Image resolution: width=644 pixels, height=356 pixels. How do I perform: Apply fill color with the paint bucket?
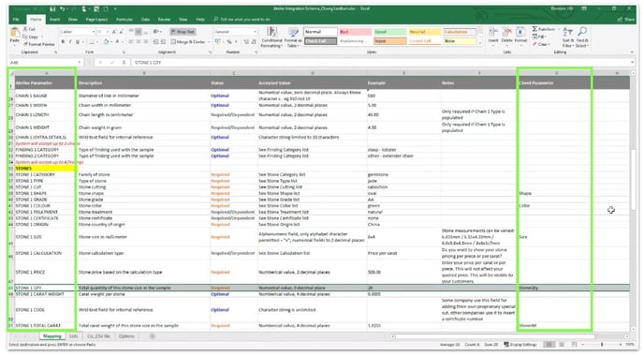(106, 41)
